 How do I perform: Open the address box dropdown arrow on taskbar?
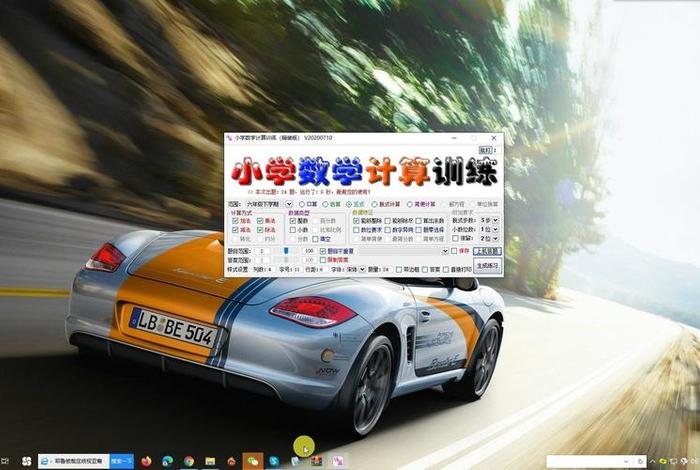(x=626, y=461)
